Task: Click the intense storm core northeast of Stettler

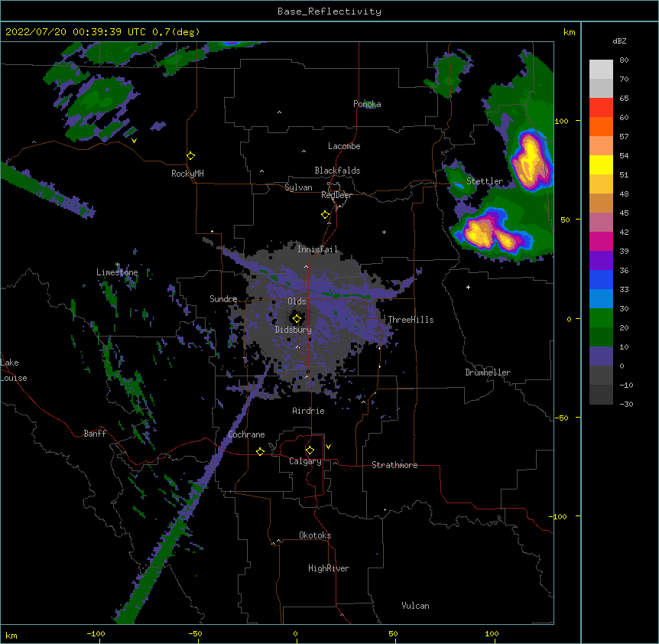Action: coord(531,160)
